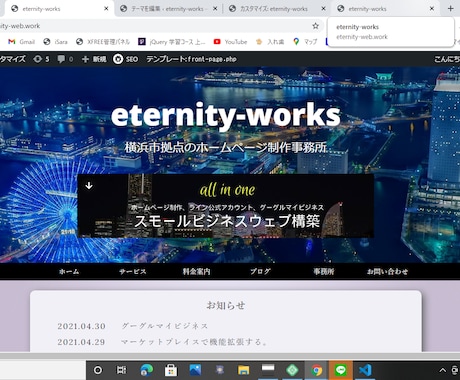The width and height of the screenshot is (460, 380).
Task: Open the グーグルマイビジネス news post
Action: (165, 326)
